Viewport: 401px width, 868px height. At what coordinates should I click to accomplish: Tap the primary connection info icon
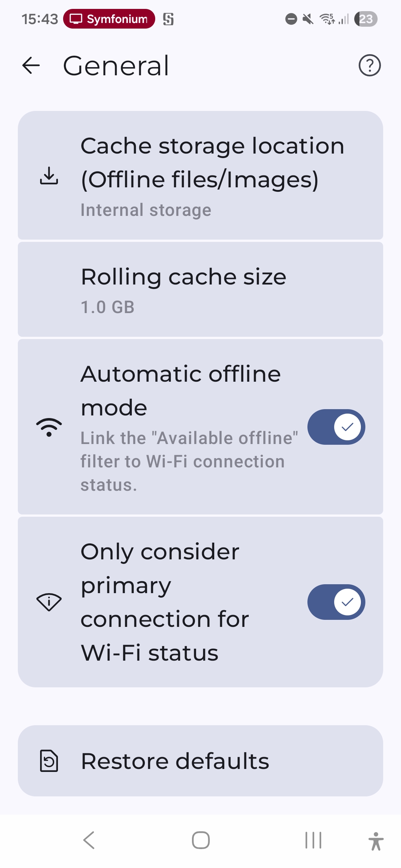coord(49,602)
